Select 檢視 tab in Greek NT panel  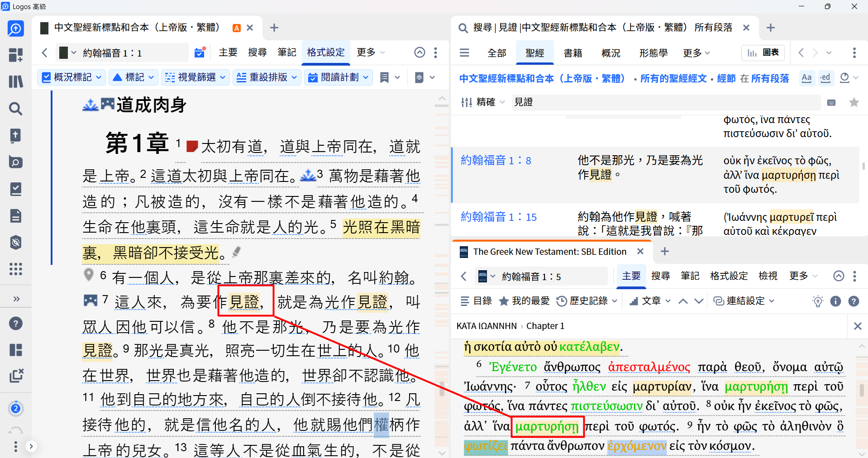coord(768,276)
